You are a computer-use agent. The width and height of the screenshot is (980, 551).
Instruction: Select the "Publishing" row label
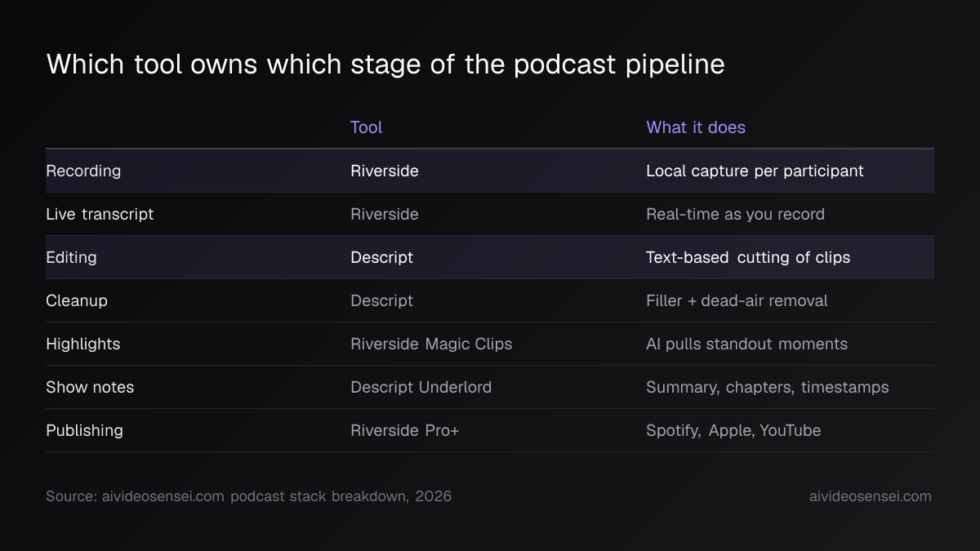84,430
